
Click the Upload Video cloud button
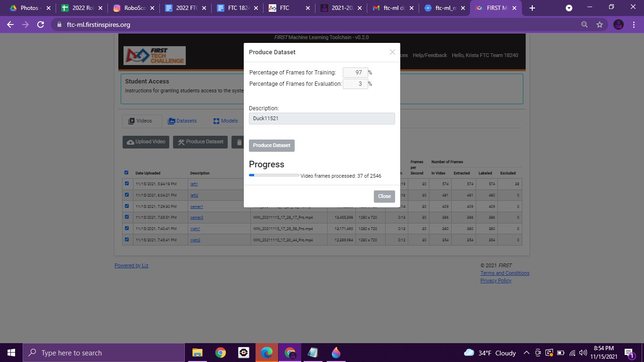tap(146, 142)
